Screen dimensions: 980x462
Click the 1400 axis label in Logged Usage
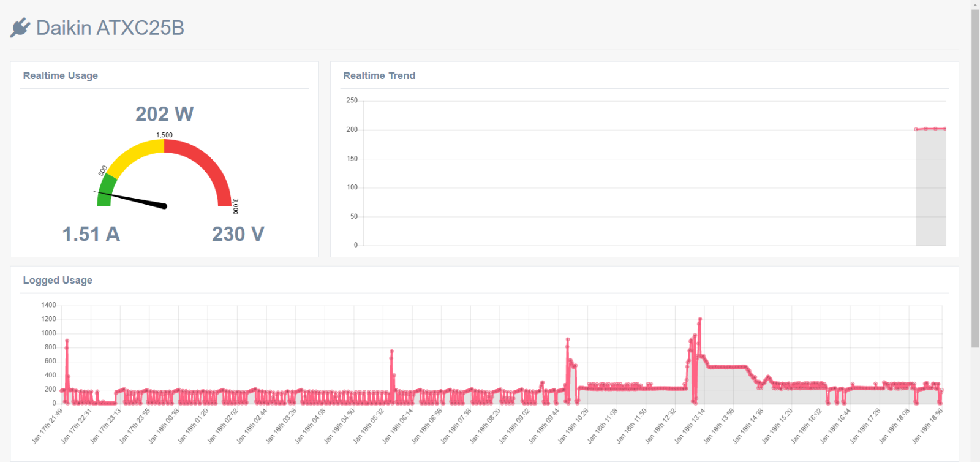tap(49, 305)
